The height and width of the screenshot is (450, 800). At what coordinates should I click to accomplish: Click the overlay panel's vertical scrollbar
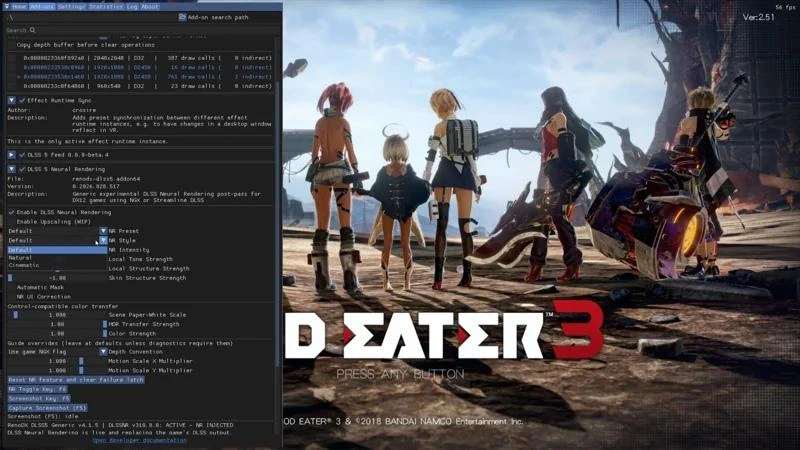coord(278,224)
